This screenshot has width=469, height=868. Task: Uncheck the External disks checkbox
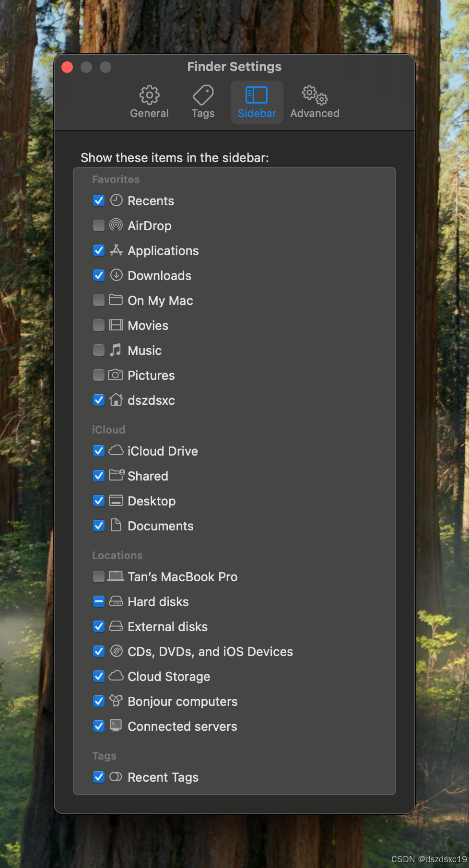point(99,626)
